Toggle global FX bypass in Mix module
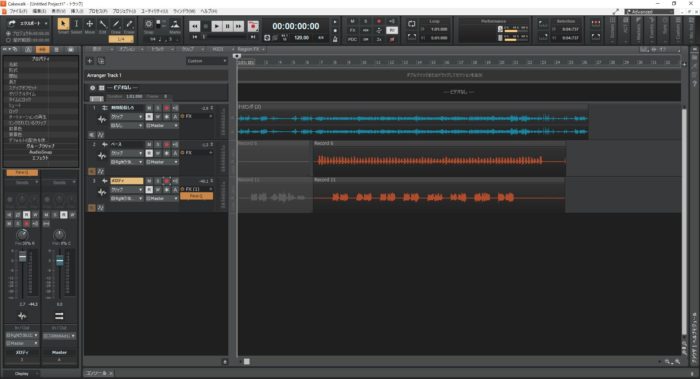 coord(352,30)
